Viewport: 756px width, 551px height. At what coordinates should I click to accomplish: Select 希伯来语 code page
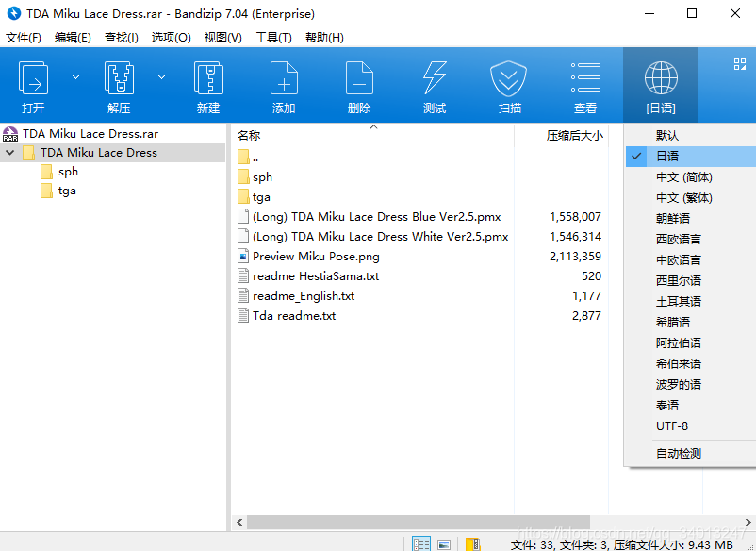pos(690,364)
